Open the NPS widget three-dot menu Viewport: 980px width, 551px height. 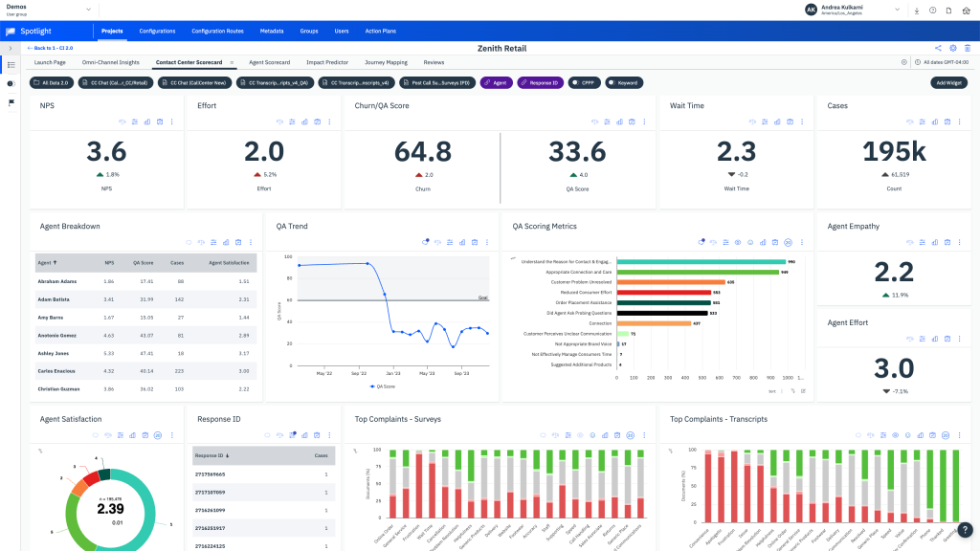coord(172,121)
